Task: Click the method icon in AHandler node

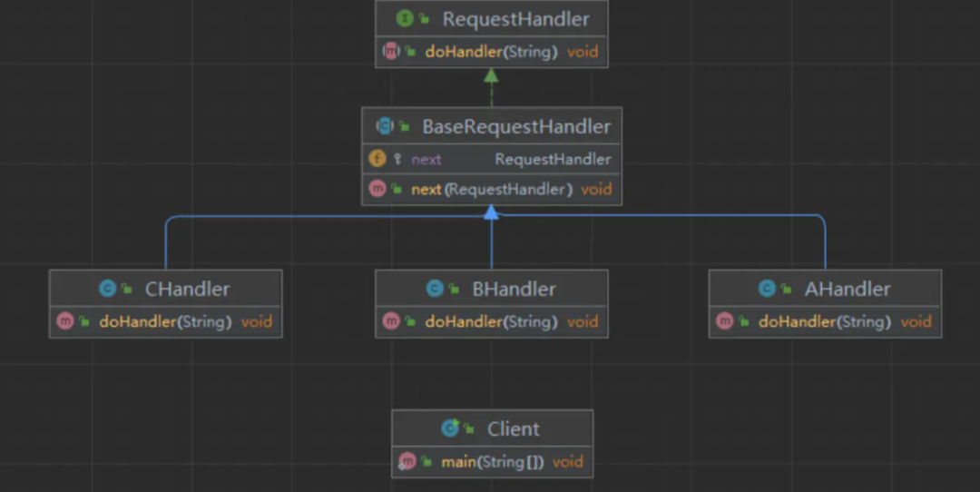Action: pos(724,320)
